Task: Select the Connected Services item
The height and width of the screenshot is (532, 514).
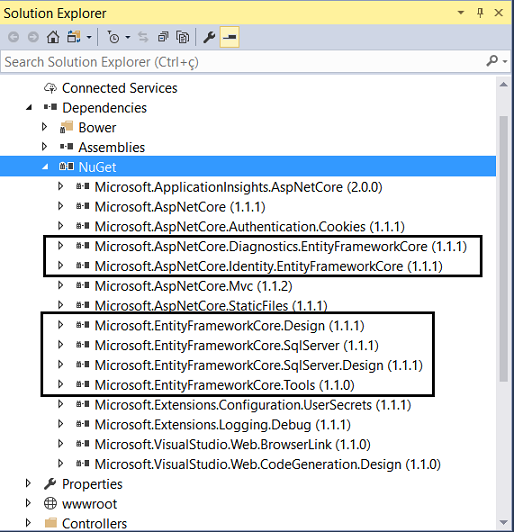Action: click(119, 88)
